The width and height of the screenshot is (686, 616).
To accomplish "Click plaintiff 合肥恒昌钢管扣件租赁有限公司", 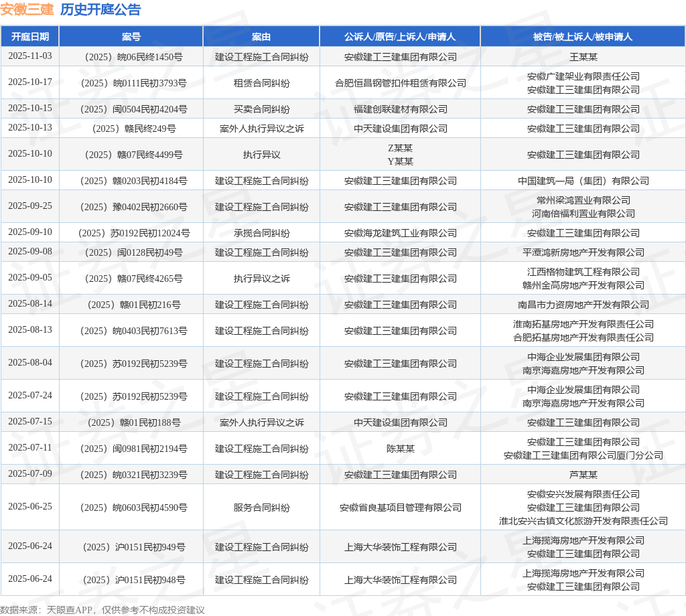I will pos(401,83).
